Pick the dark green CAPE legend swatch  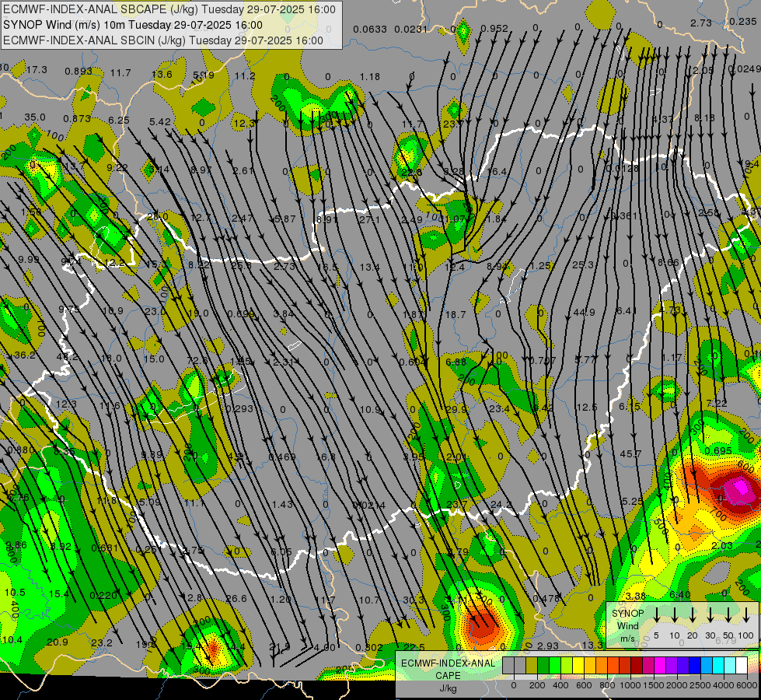pos(543,665)
